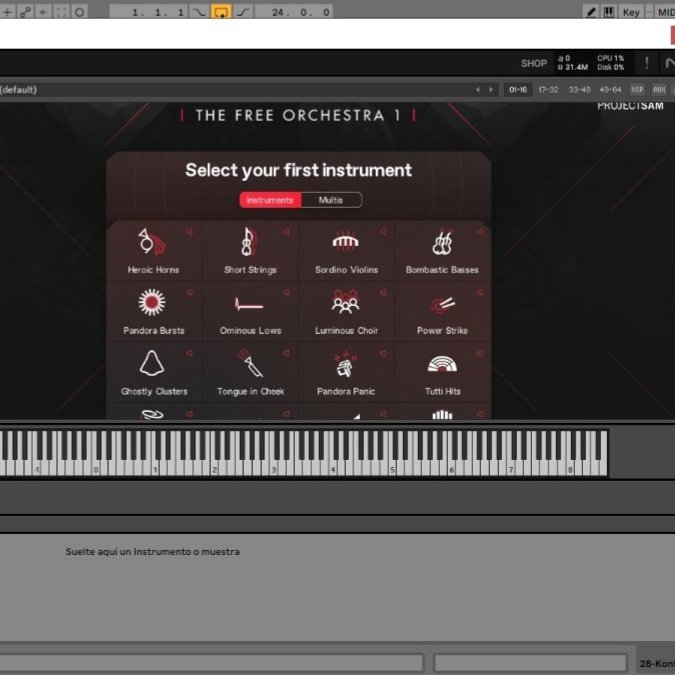Image resolution: width=675 pixels, height=675 pixels.
Task: Click the Heroic Horns label
Action: click(x=153, y=270)
